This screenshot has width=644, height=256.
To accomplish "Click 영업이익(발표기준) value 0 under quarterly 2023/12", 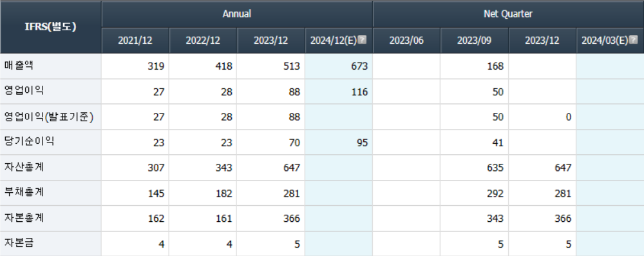I will tap(569, 117).
